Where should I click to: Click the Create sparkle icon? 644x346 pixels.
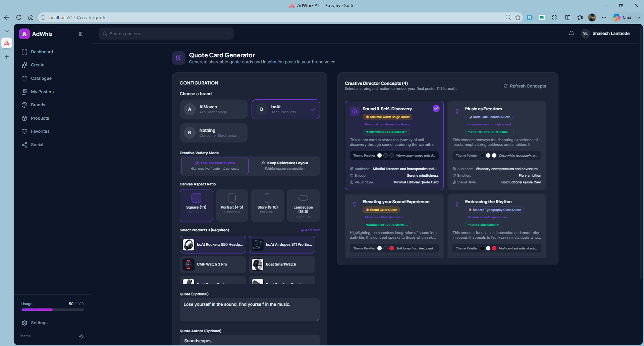(24, 65)
